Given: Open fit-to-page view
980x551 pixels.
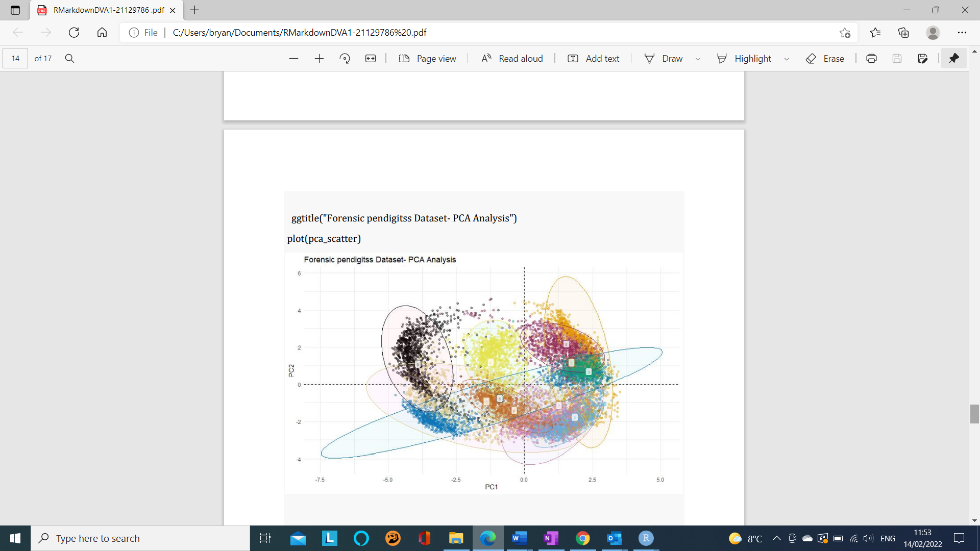Looking at the screenshot, I should tap(371, 58).
